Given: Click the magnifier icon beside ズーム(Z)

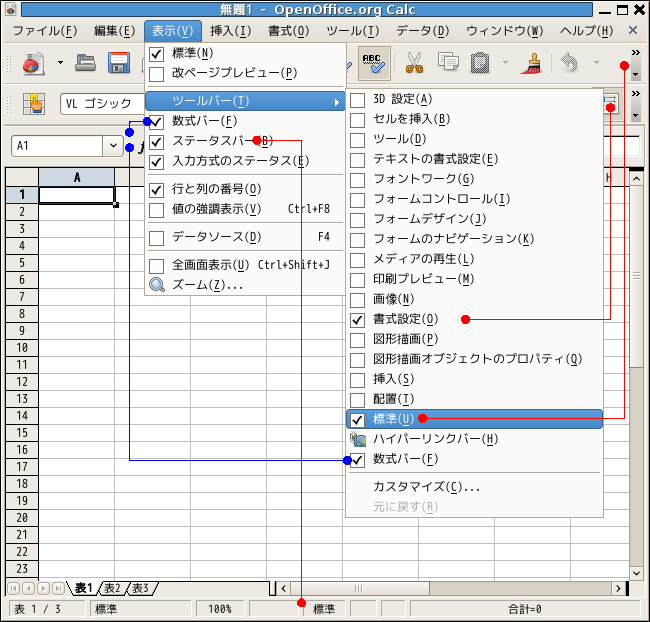Looking at the screenshot, I should pyautogui.click(x=157, y=285).
